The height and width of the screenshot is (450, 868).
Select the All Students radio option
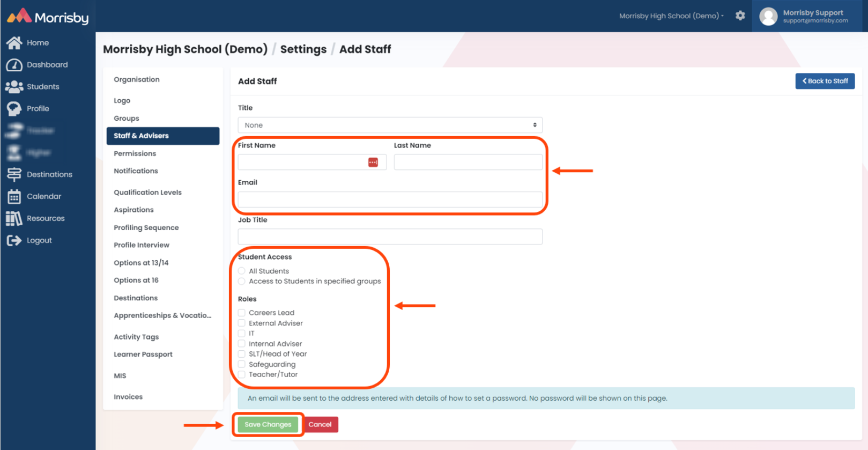pos(242,271)
